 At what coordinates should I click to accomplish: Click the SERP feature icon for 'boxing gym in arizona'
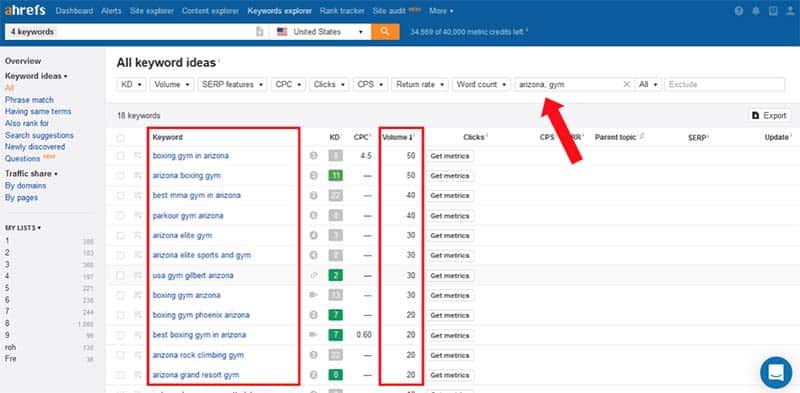[313, 156]
